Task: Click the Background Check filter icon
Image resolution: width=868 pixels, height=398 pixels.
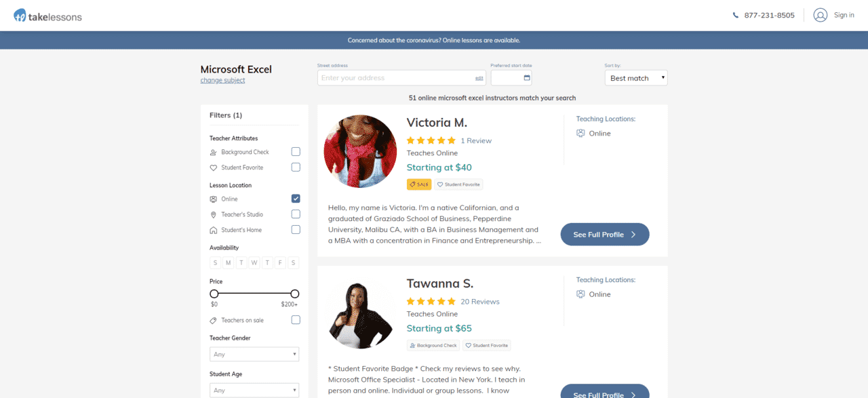Action: pyautogui.click(x=214, y=152)
